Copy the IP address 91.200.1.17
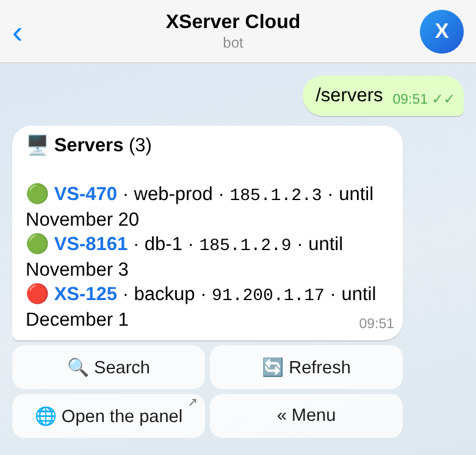This screenshot has width=476, height=455. tap(268, 295)
